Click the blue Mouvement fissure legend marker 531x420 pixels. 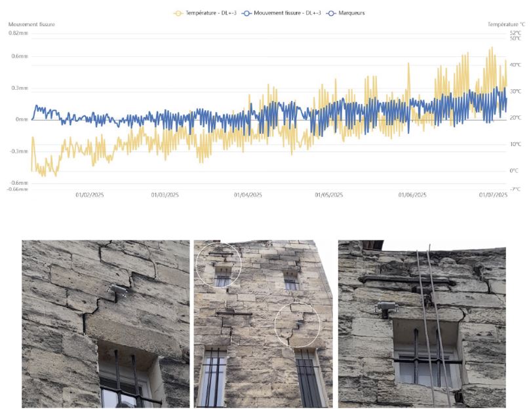coord(246,13)
